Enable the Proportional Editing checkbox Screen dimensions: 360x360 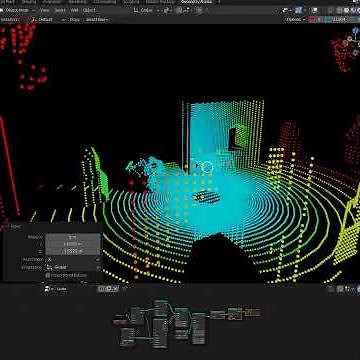pos(48,276)
